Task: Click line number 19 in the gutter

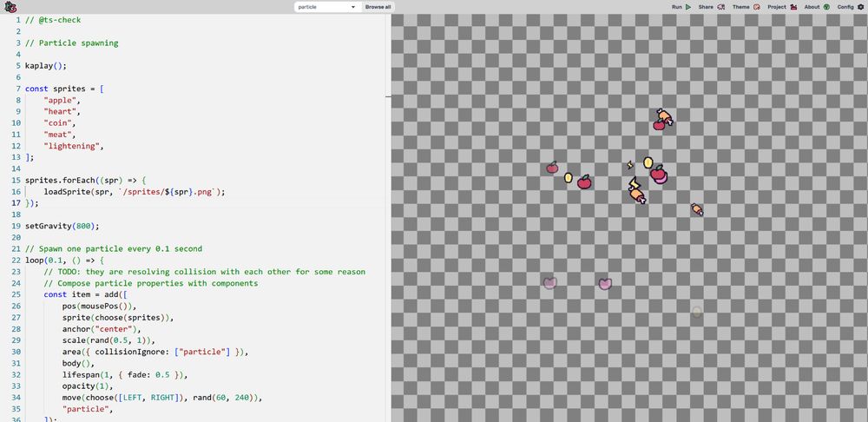Action: coord(16,226)
